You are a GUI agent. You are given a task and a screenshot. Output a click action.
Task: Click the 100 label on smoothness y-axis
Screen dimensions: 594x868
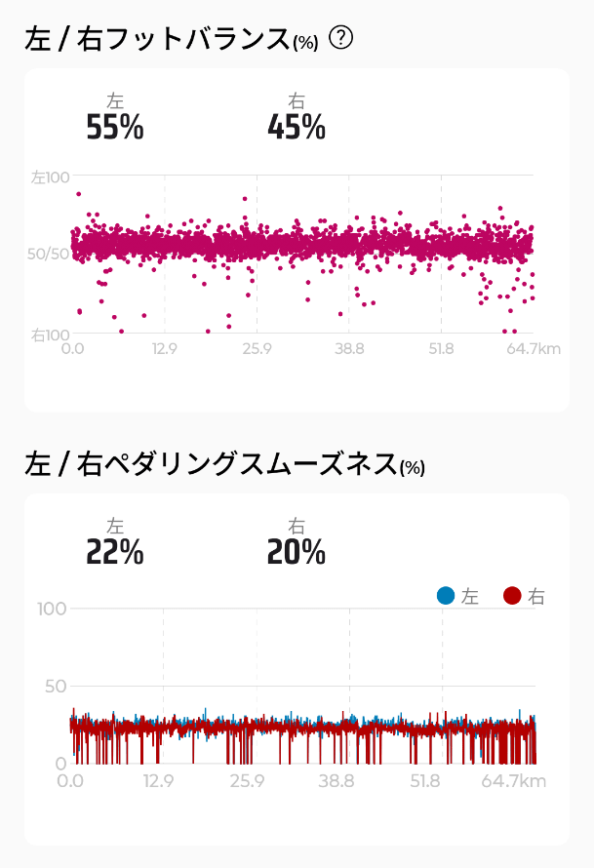(53, 609)
